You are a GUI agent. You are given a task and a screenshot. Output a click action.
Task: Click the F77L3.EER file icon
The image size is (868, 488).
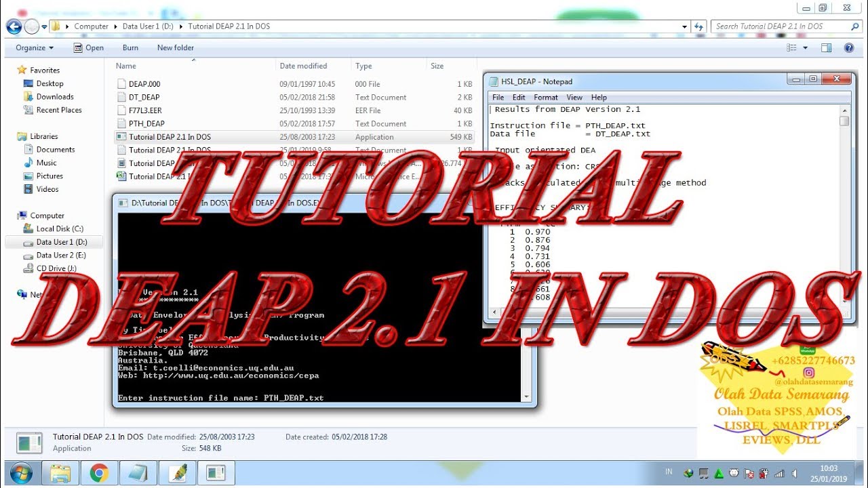[121, 110]
